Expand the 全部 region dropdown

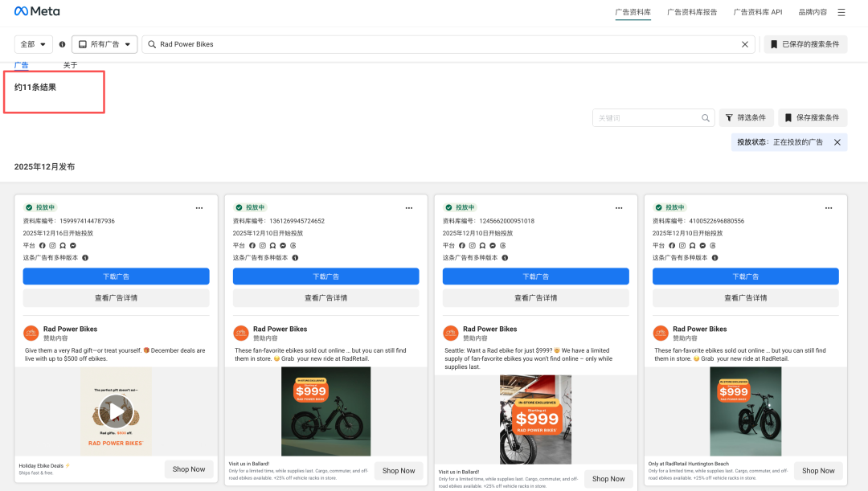(34, 44)
